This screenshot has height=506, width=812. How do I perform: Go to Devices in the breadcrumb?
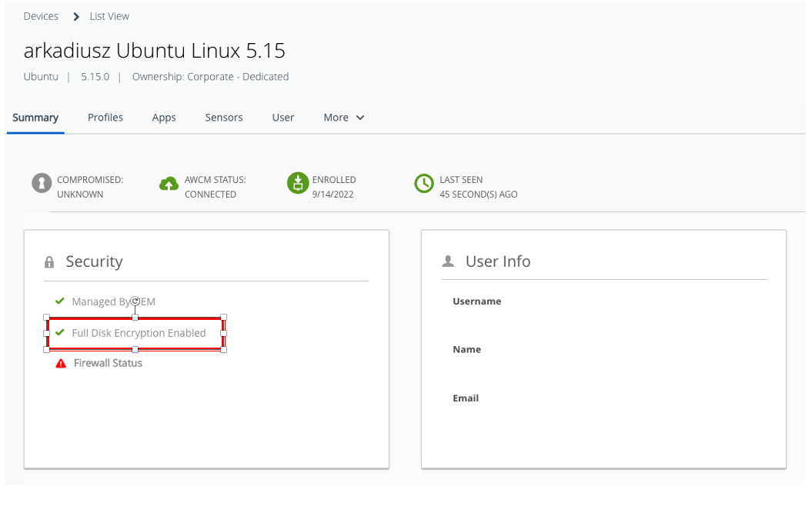point(41,16)
